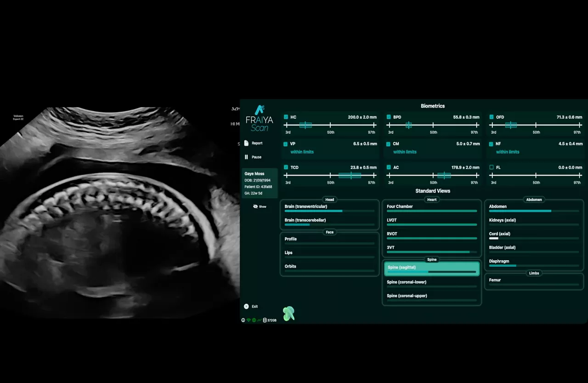Select the Brain (transventricular) standard view

pyautogui.click(x=329, y=208)
